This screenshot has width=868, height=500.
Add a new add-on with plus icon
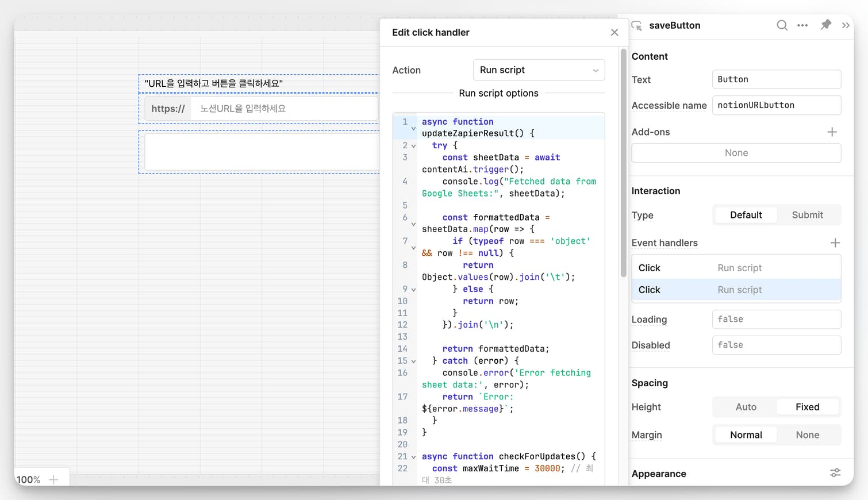click(x=832, y=132)
